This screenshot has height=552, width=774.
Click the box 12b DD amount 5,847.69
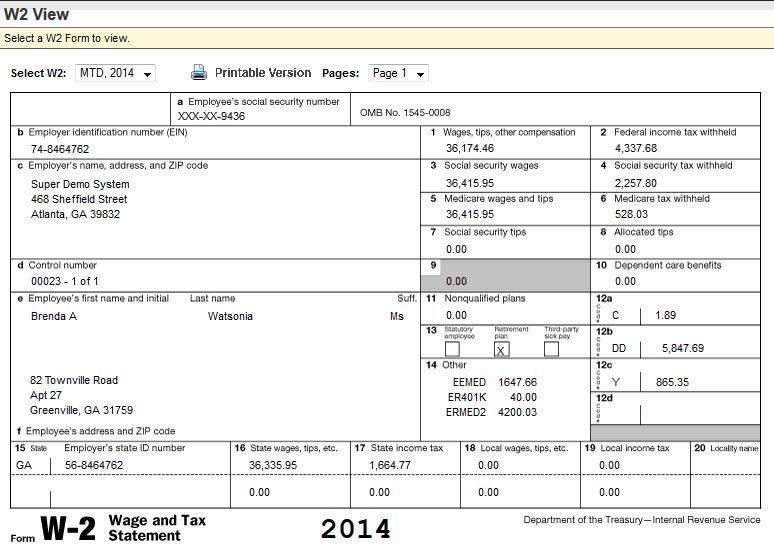[x=683, y=348]
